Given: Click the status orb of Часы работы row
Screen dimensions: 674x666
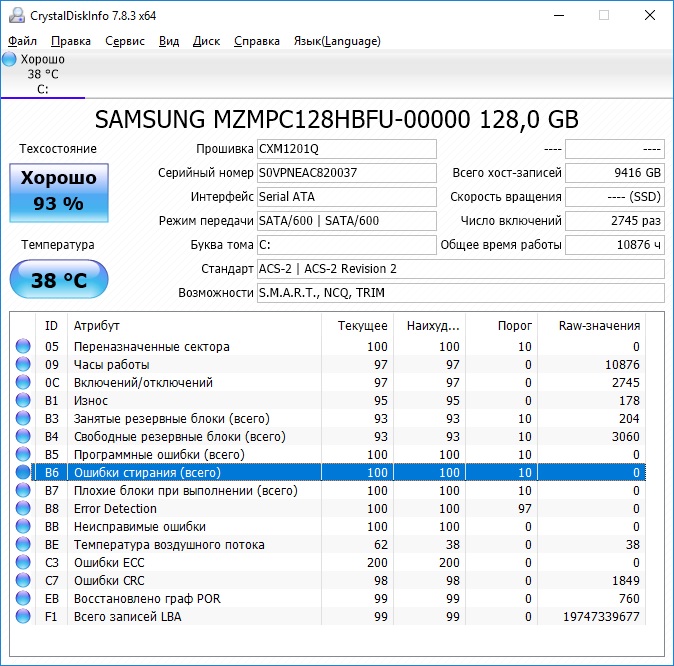Looking at the screenshot, I should tap(23, 364).
